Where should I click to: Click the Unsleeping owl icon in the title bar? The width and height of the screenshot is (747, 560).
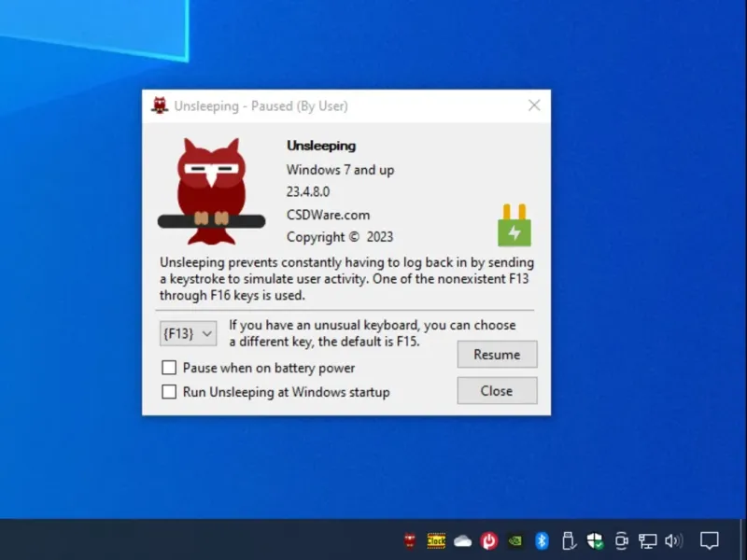point(160,105)
